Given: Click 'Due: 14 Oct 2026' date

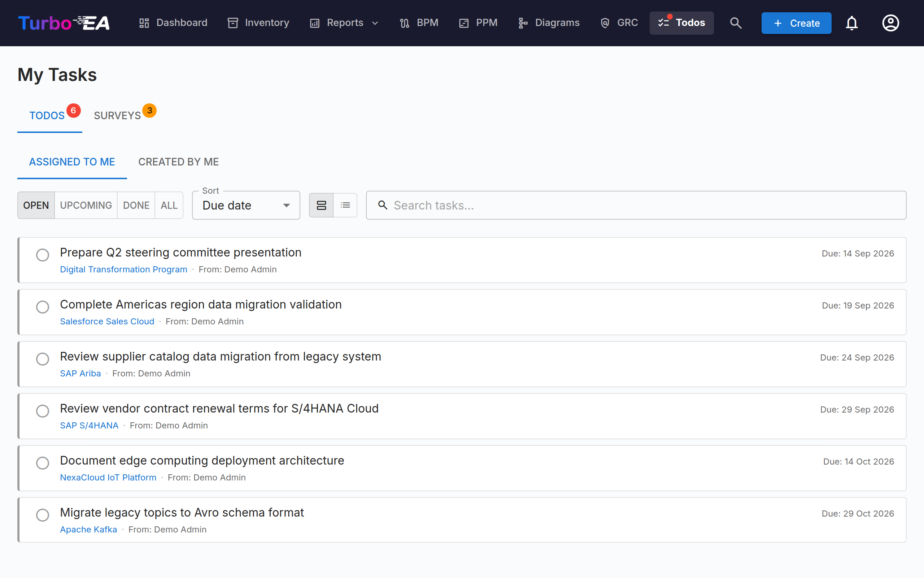Looking at the screenshot, I should click(858, 461).
